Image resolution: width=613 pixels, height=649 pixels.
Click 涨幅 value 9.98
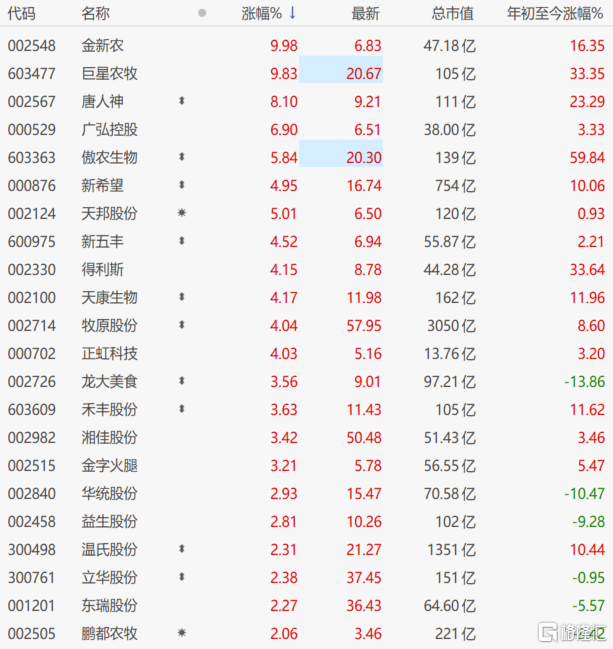pos(284,46)
